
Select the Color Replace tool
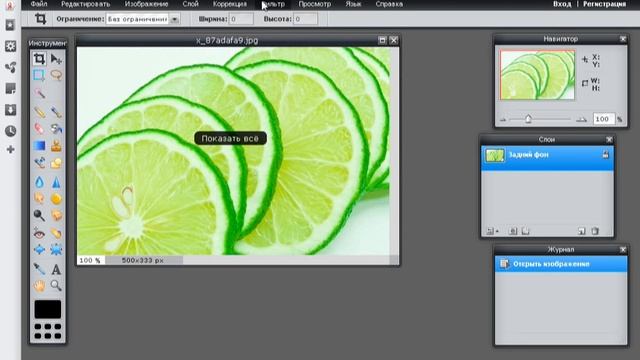[x=39, y=163]
